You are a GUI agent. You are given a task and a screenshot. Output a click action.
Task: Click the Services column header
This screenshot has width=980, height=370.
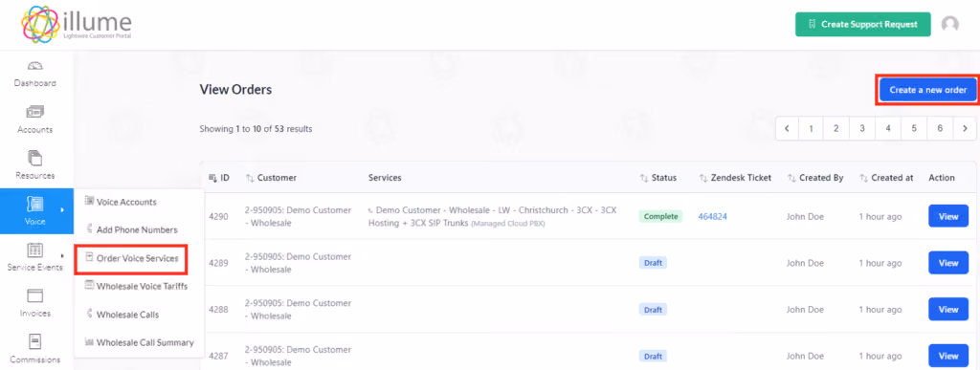point(385,178)
